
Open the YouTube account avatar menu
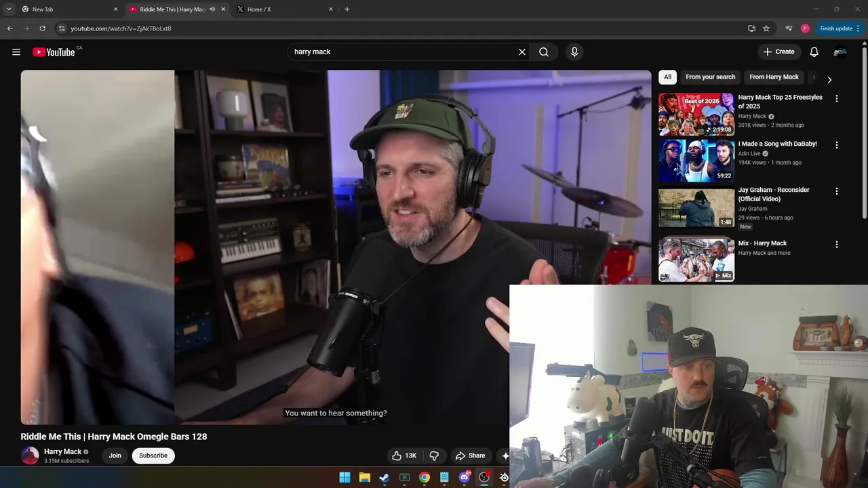[840, 52]
